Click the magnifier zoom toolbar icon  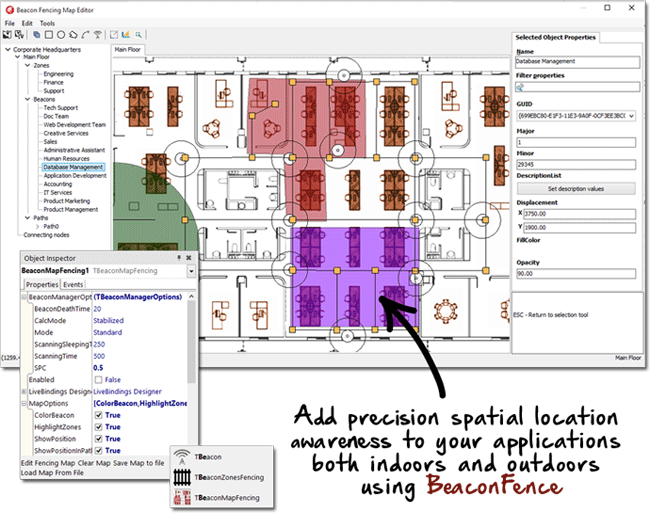coord(138,35)
